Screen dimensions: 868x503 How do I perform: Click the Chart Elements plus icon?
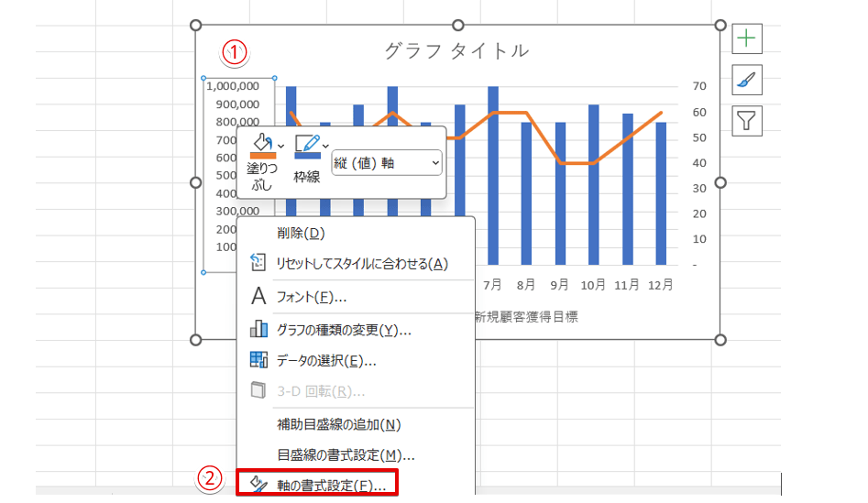[x=747, y=38]
